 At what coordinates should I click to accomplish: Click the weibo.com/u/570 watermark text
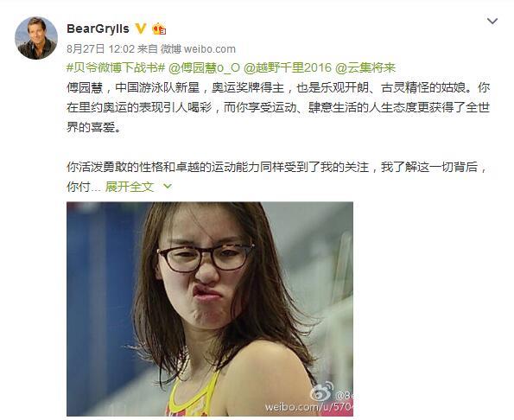[x=309, y=408]
